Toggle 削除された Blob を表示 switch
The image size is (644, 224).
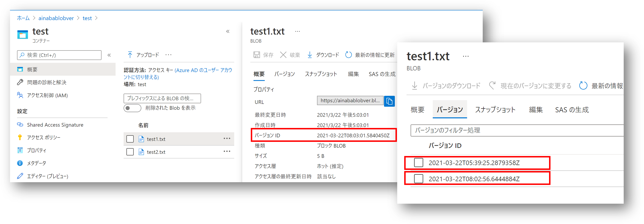pos(133,108)
